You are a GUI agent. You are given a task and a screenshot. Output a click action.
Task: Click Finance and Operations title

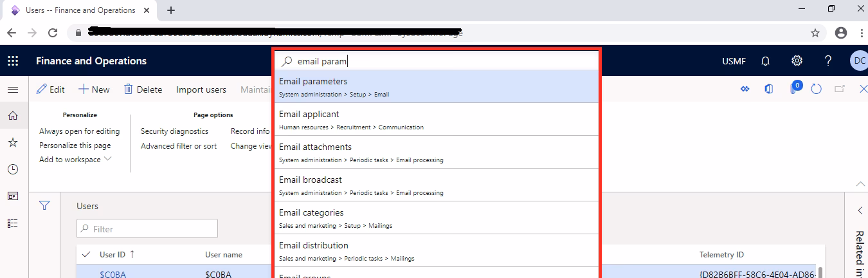pos(91,61)
